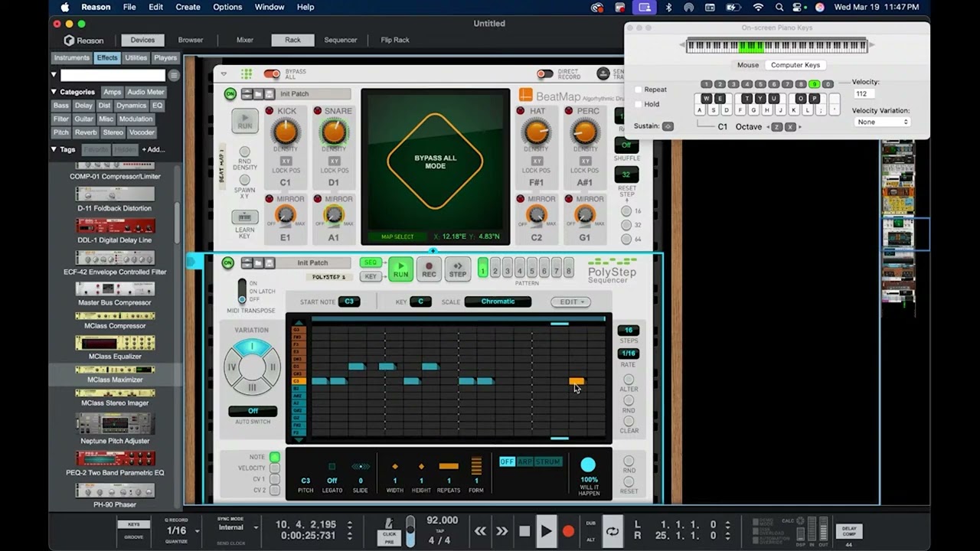Screen dimensions: 980x551
Task: Toggle the Direct Record switch
Action: click(x=545, y=74)
